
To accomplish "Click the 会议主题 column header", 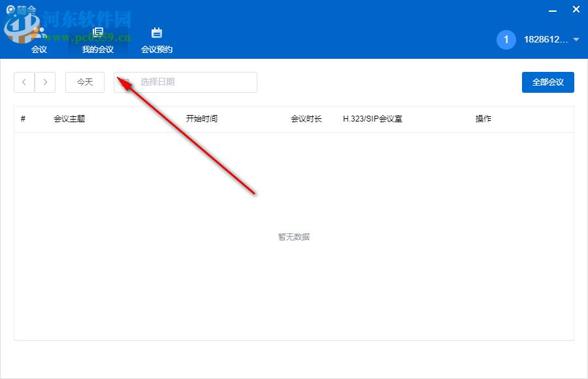I will (69, 119).
